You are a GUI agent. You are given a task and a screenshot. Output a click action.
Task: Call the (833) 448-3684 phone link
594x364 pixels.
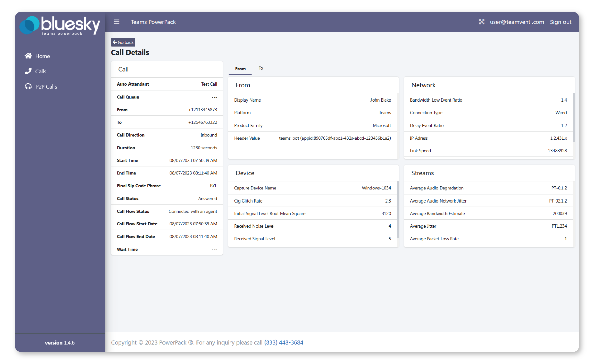(284, 342)
